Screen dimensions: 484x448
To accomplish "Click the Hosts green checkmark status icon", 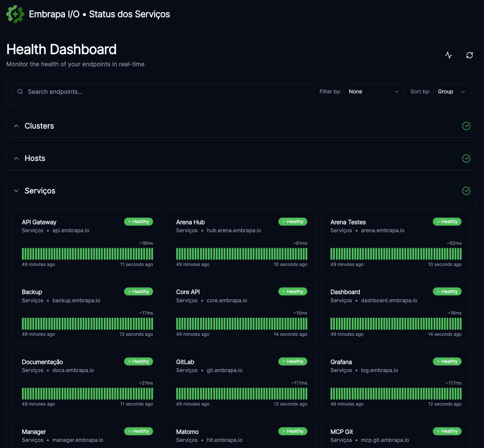I will tap(466, 158).
